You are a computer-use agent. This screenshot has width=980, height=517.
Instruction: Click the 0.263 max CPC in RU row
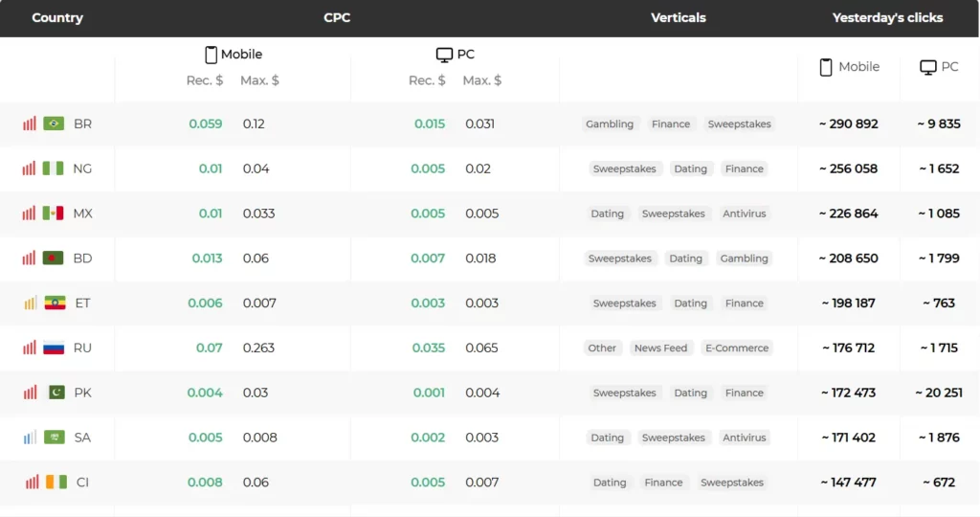coord(258,348)
